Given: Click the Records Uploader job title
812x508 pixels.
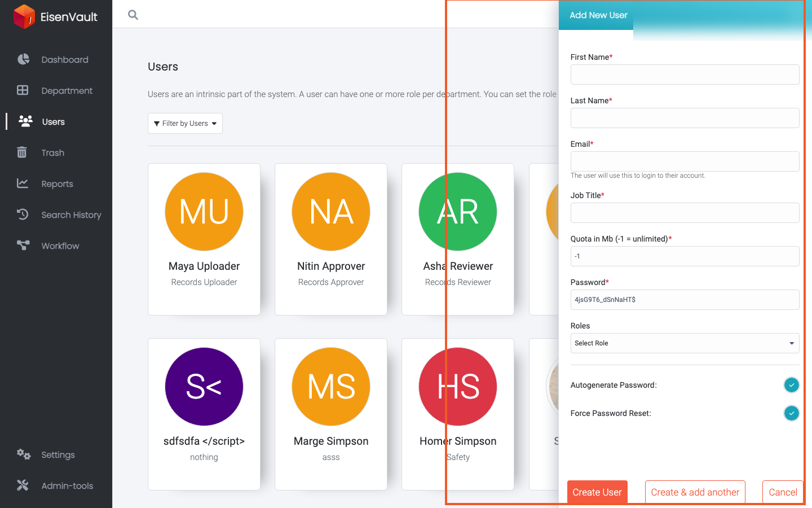Looking at the screenshot, I should click(204, 282).
